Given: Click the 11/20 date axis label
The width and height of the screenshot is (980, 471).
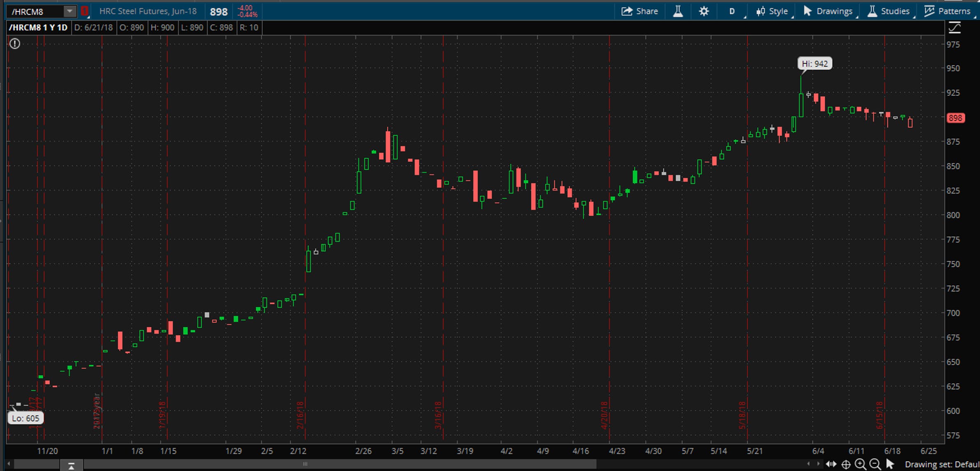Looking at the screenshot, I should click(x=48, y=451).
